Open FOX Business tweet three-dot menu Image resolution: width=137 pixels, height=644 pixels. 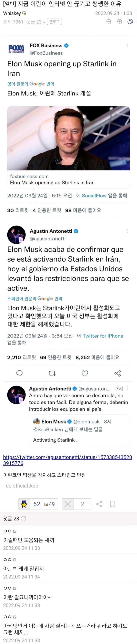127,45
